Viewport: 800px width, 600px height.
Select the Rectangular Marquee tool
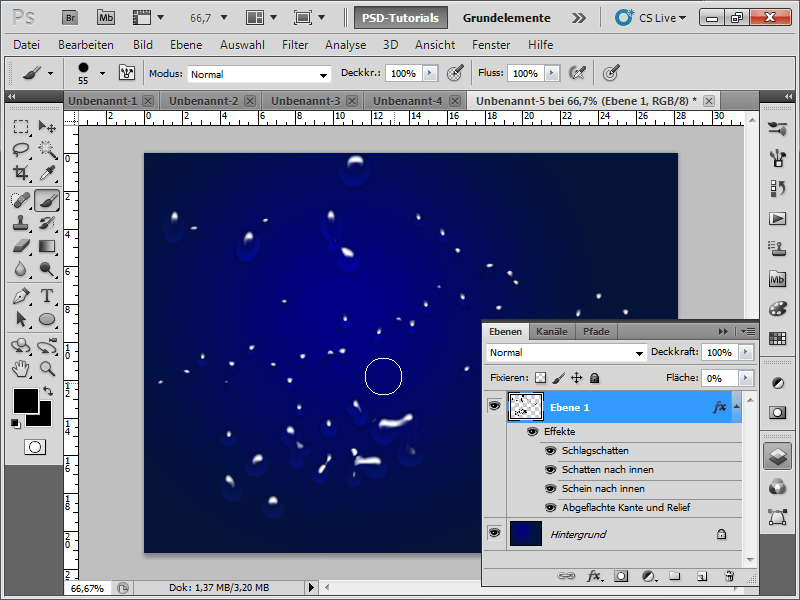[x=21, y=127]
